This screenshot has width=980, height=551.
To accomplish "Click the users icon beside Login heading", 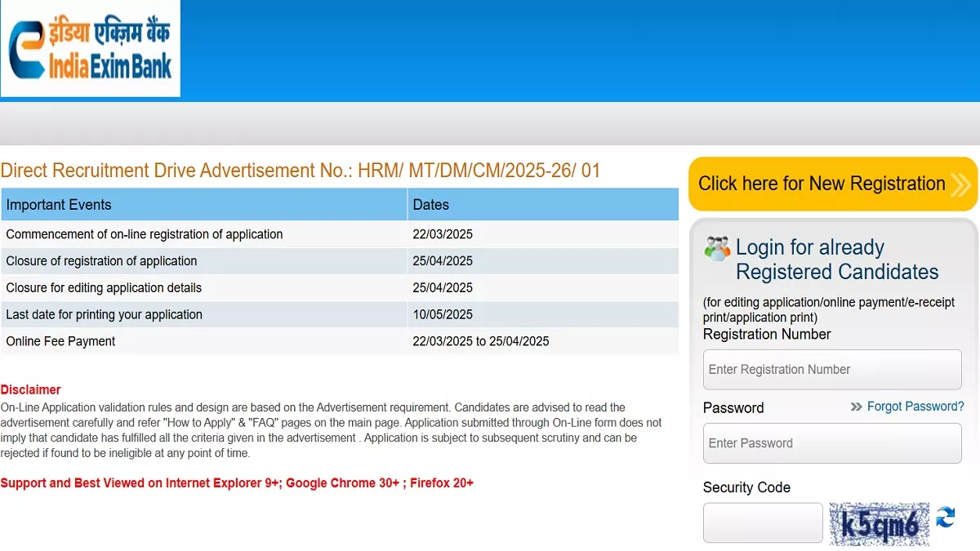I will pos(717,249).
